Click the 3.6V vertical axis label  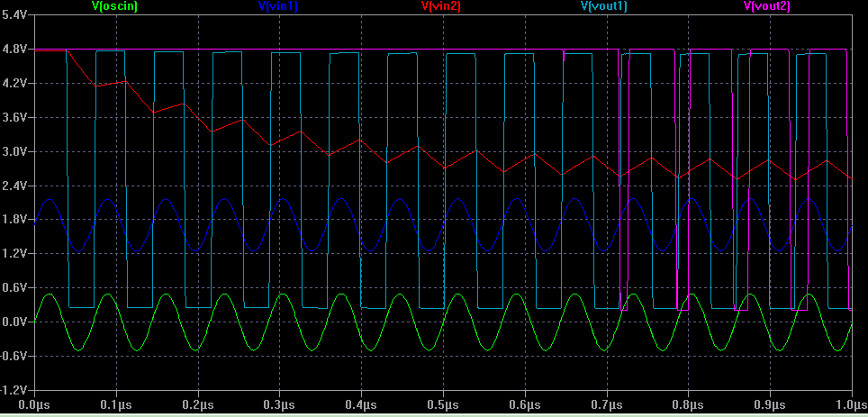click(x=14, y=117)
